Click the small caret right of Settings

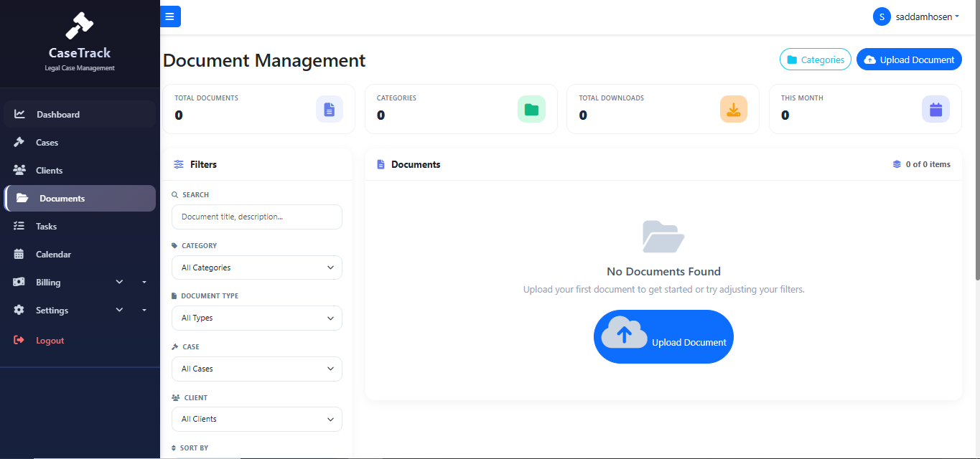click(x=144, y=310)
